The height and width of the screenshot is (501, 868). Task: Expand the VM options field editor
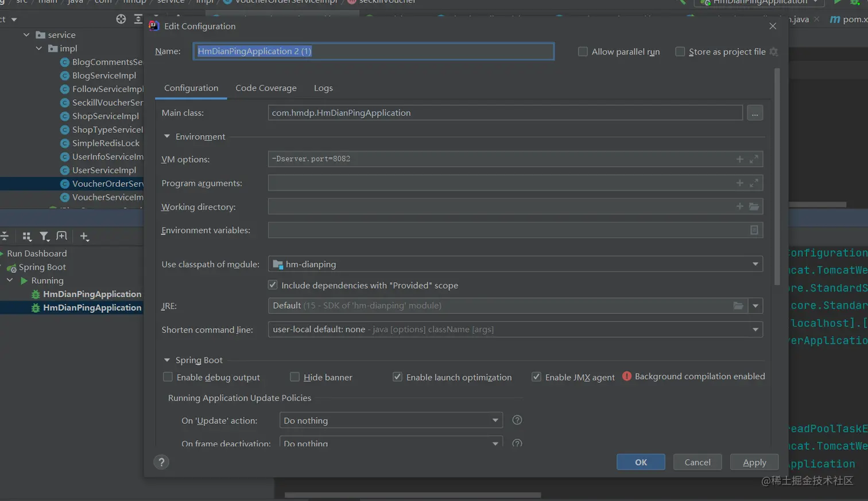click(x=754, y=159)
